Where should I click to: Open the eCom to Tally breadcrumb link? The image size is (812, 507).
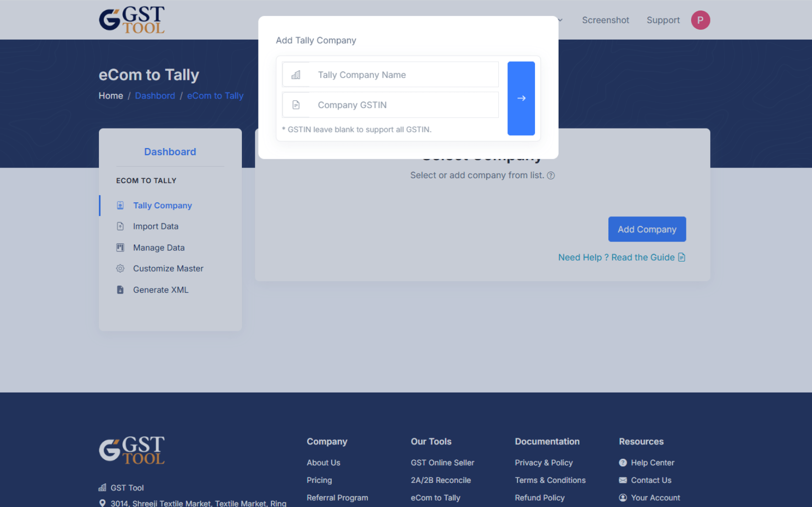[x=215, y=96]
